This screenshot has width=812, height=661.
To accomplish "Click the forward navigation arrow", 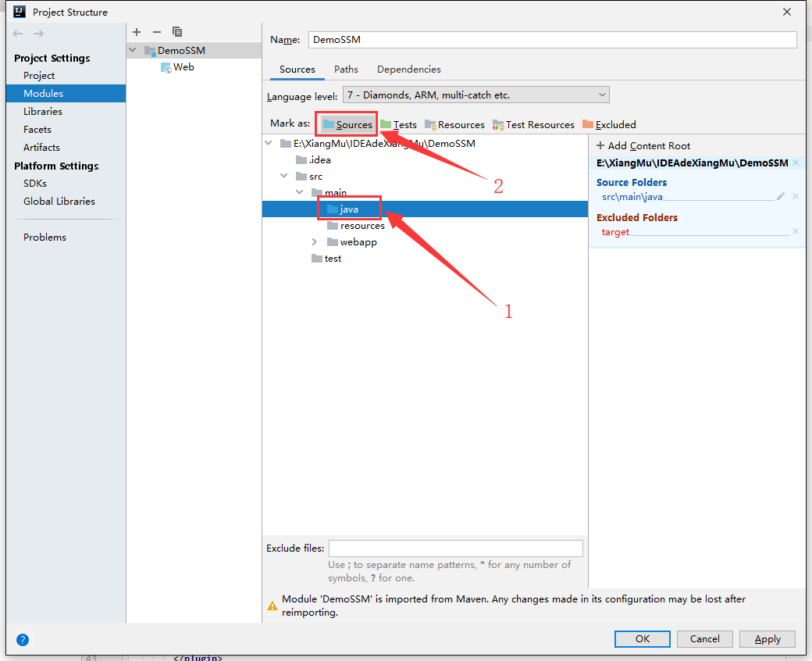I will point(38,34).
